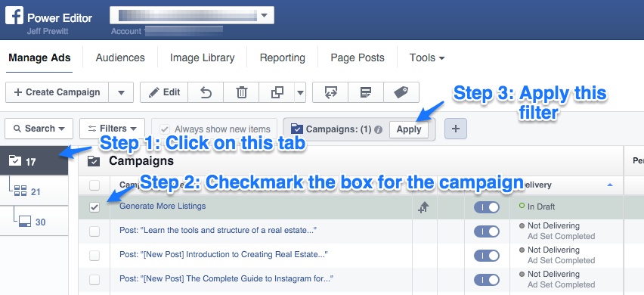
Task: Toggle the "Complete Guide to Instagram" switch
Action: [x=486, y=280]
